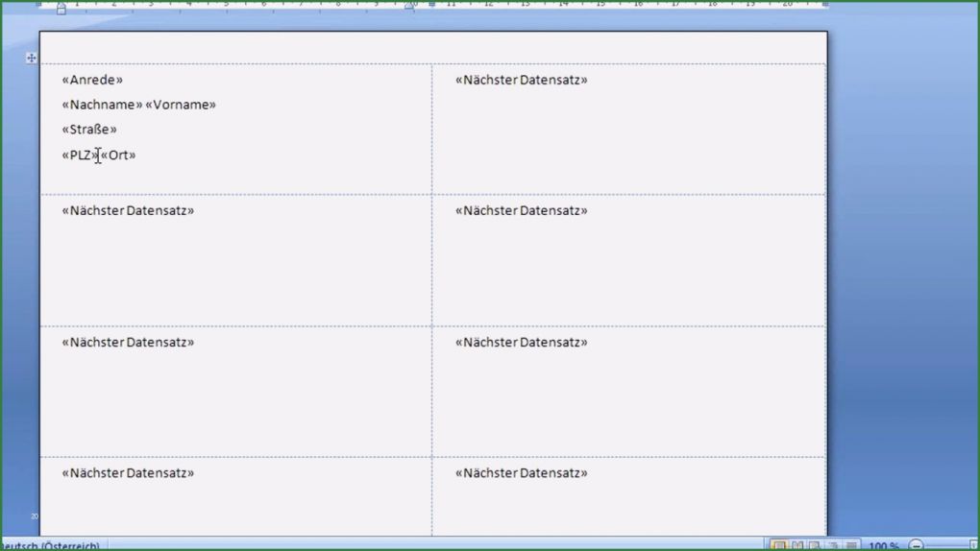980x551 pixels.
Task: Click «Nächster Datensatz» in second row, right label
Action: (x=522, y=210)
